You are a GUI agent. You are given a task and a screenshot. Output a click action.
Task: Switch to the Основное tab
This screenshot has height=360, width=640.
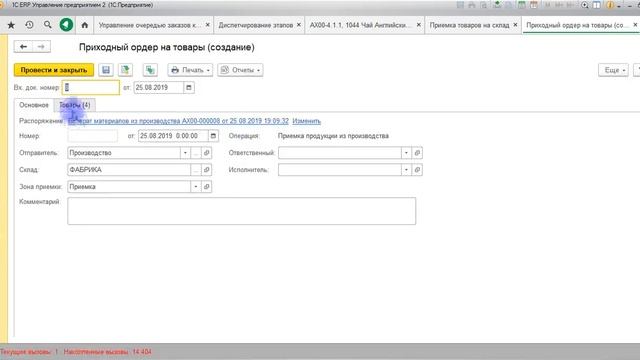[x=34, y=105]
